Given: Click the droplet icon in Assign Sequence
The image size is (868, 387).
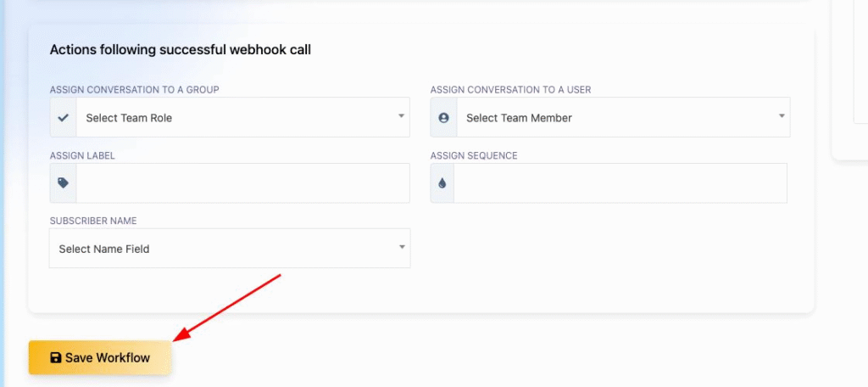Looking at the screenshot, I should coord(442,183).
